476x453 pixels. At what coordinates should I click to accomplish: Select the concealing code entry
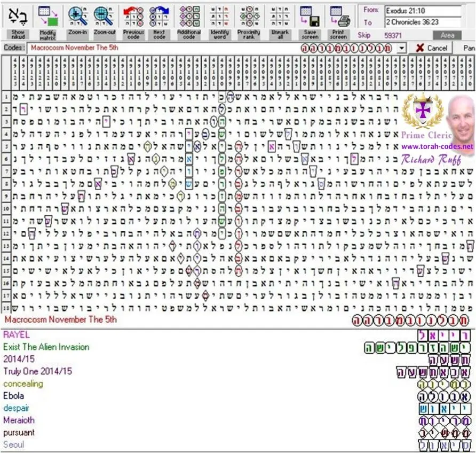23,384
